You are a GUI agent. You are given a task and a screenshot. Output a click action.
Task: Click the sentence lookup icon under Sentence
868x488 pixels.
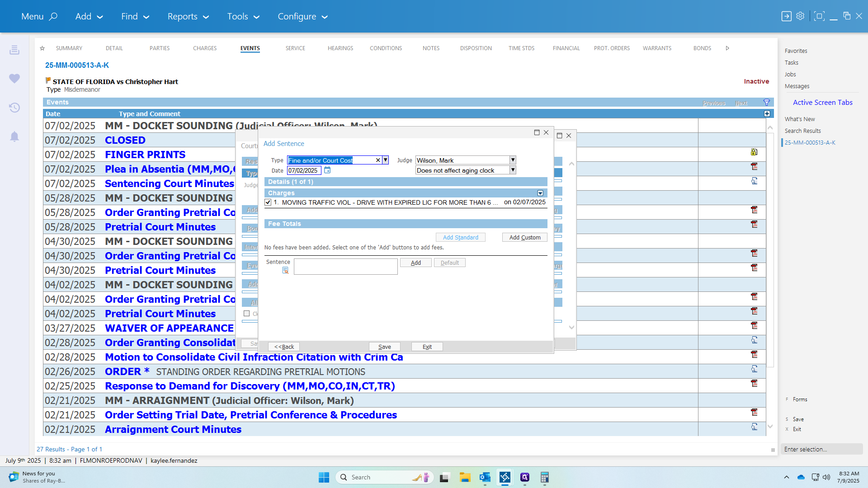285,270
